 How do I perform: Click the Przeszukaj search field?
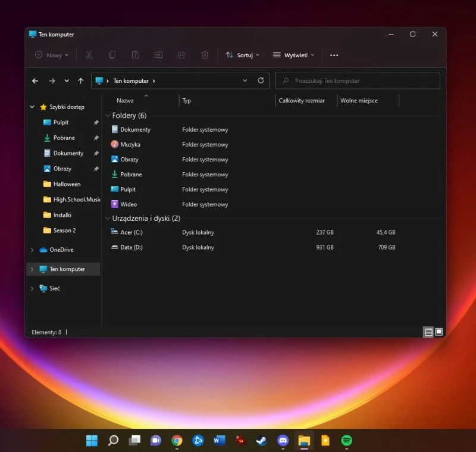357,80
